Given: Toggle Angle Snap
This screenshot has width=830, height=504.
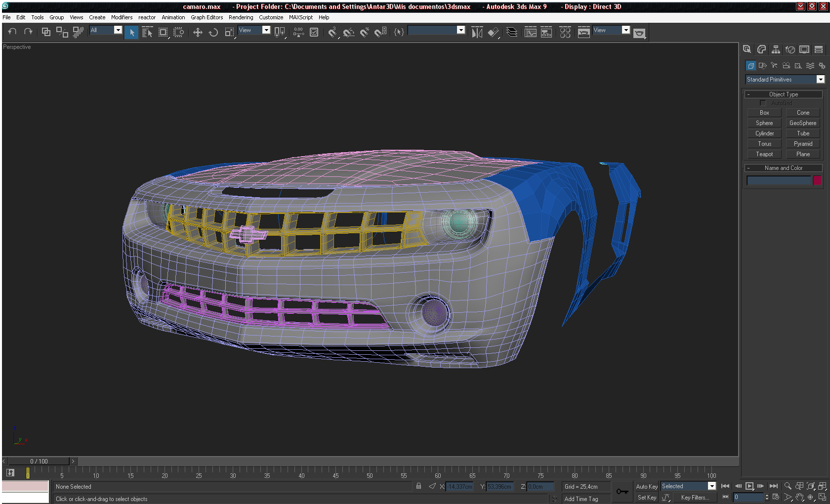Looking at the screenshot, I should [x=349, y=32].
